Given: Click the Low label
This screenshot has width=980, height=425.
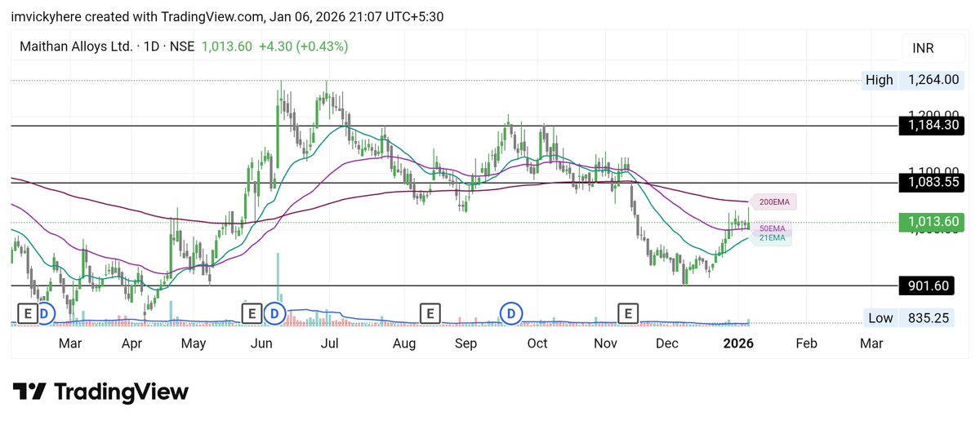Looking at the screenshot, I should 880,318.
